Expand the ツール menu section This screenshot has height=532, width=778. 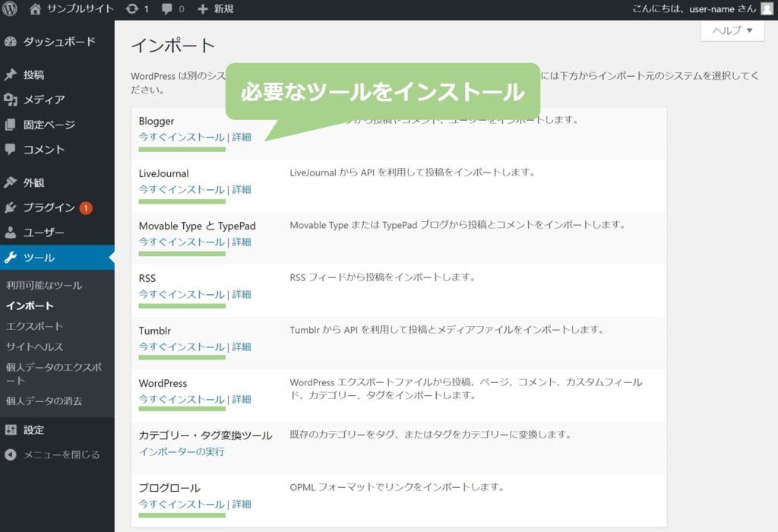(x=39, y=258)
